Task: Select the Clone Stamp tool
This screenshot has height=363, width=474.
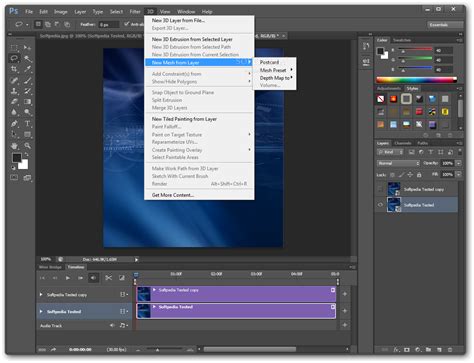Action: pos(14,91)
